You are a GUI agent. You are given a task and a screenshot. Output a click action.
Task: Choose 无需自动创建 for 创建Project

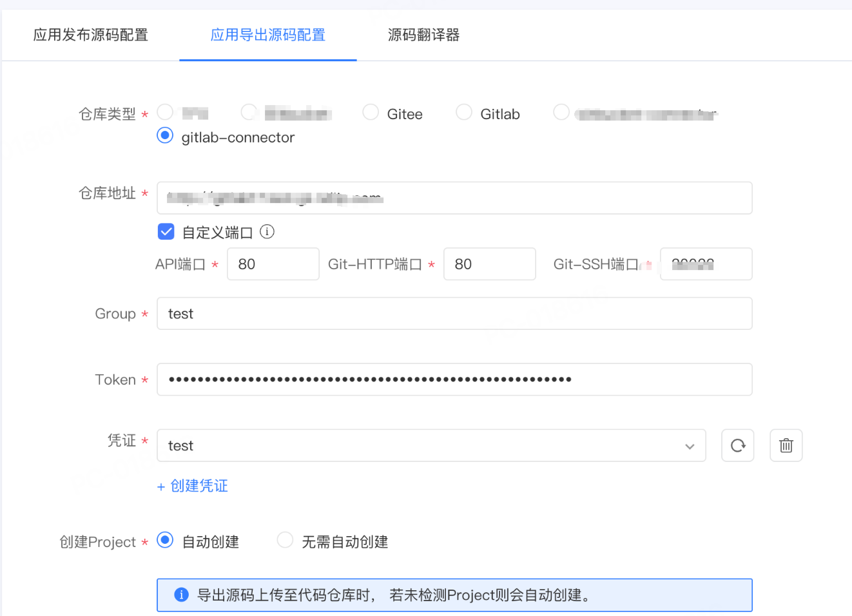[x=285, y=540]
